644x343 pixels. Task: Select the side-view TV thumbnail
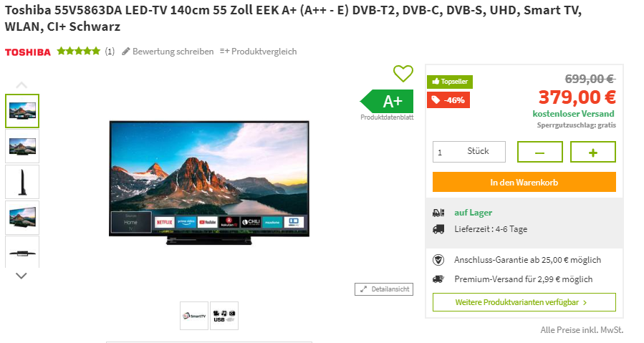(22, 182)
